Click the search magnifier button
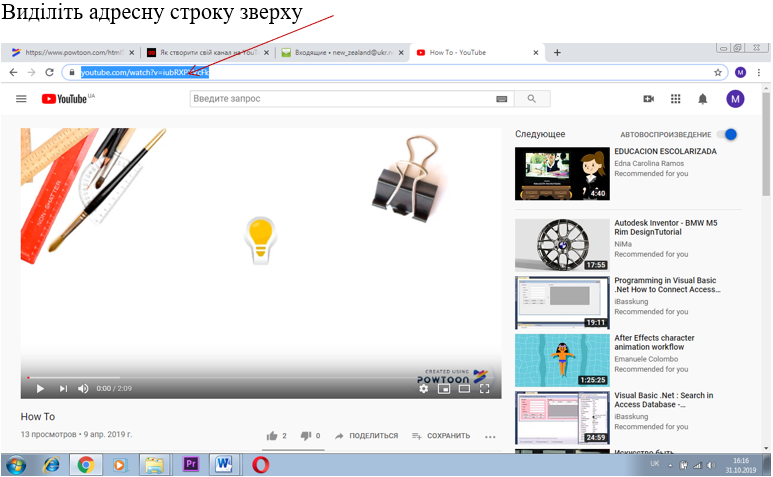 [x=532, y=99]
